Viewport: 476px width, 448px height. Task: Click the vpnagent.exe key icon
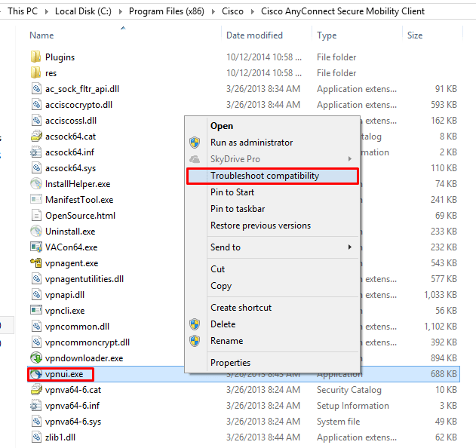(36, 263)
